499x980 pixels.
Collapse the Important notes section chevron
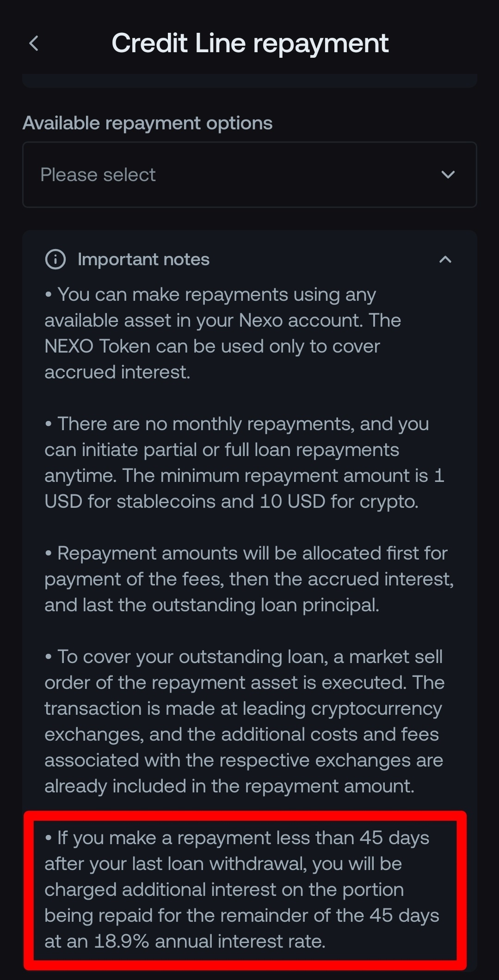445,259
